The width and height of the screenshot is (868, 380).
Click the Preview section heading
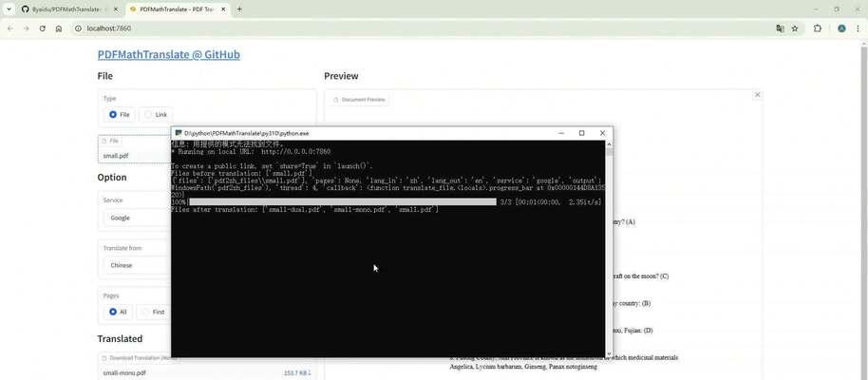[x=341, y=76]
